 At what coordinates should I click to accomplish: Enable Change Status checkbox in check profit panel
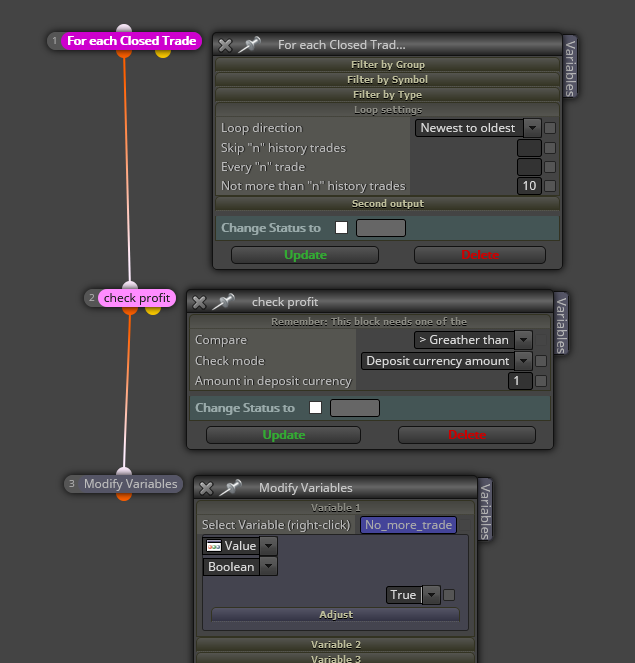(315, 408)
